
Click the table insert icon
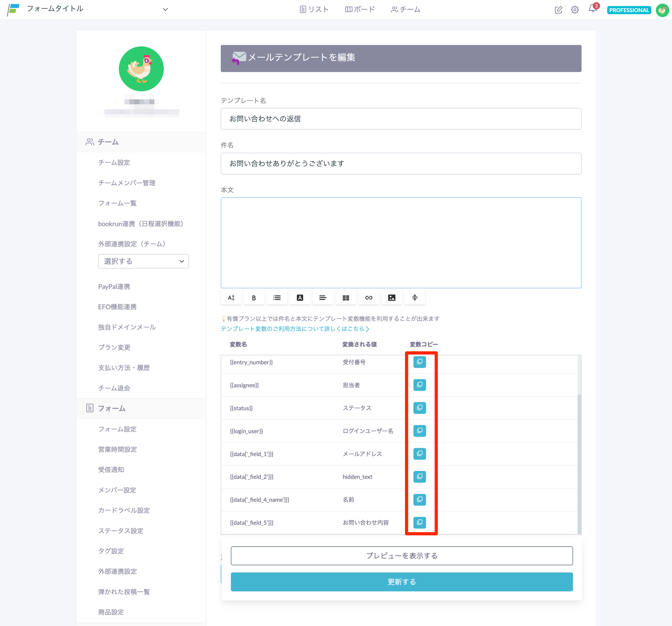click(346, 298)
